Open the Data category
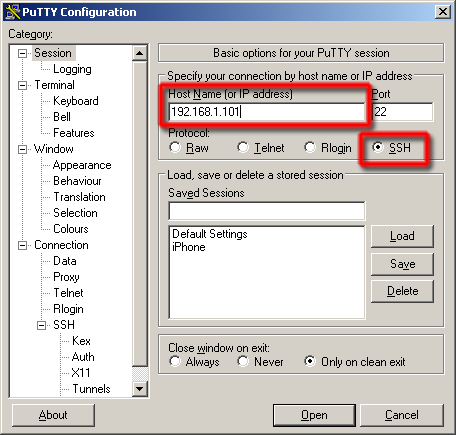This screenshot has height=435, width=456. click(x=65, y=261)
